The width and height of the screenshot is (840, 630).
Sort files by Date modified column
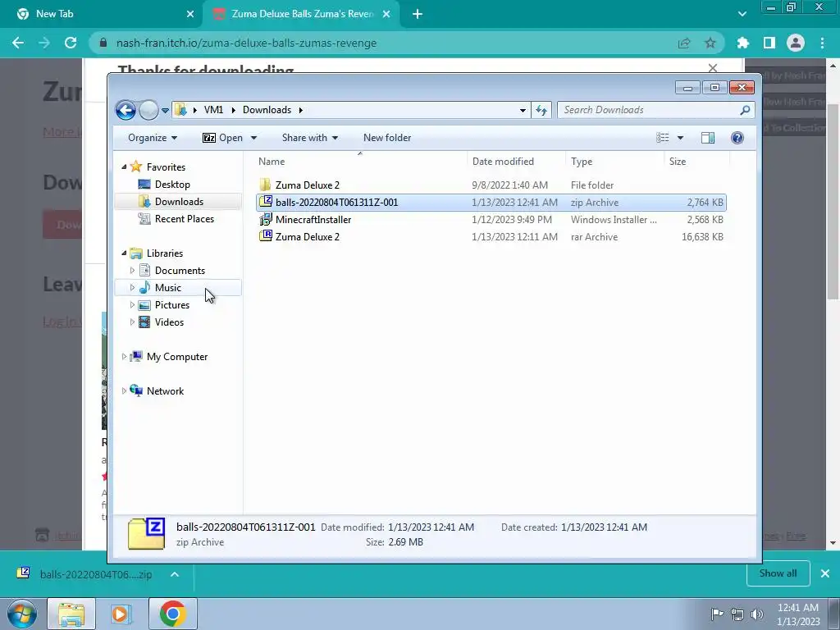(x=516, y=162)
